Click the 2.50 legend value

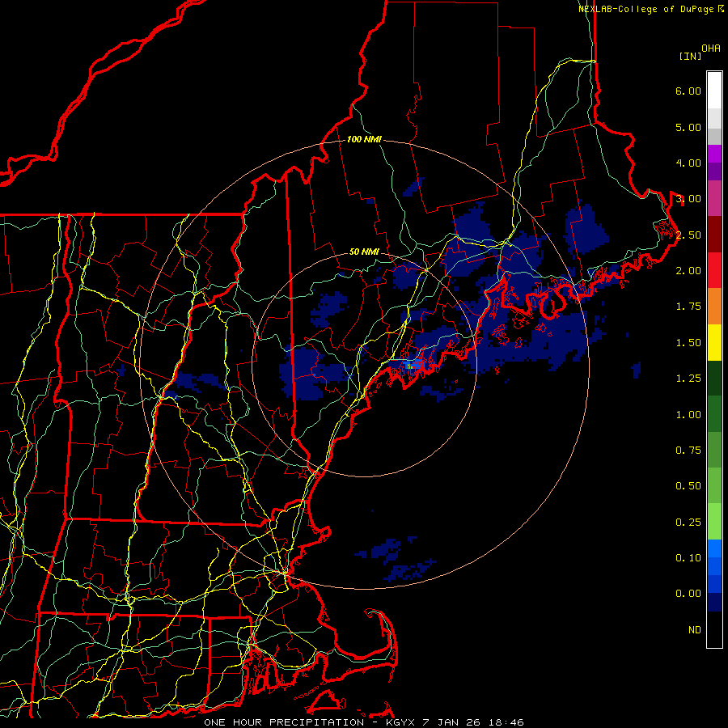pyautogui.click(x=688, y=235)
